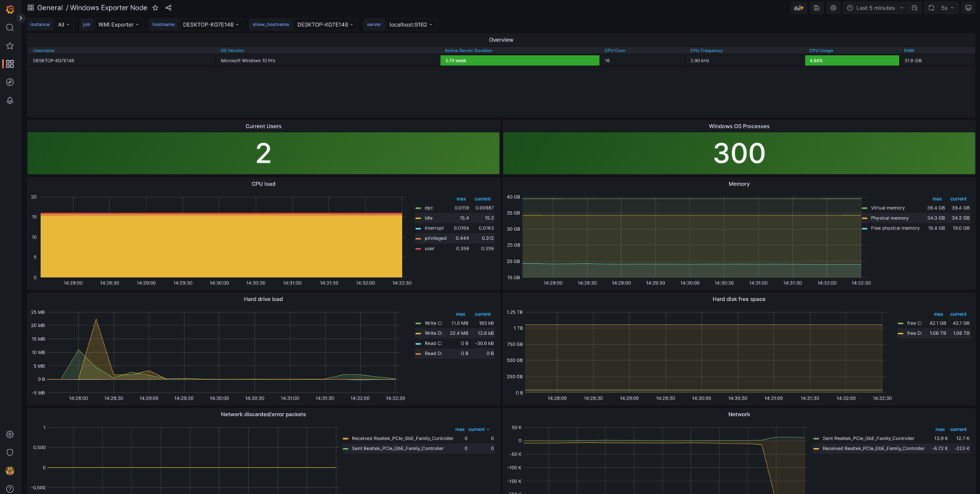
Task: Open the Hard drive load panel menu
Action: point(263,299)
